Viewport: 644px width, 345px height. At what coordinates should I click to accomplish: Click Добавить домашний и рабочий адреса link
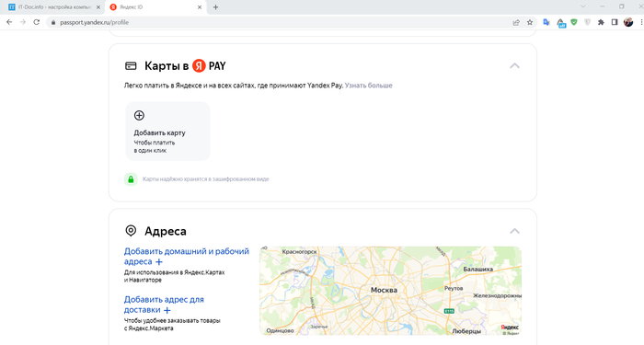(x=187, y=257)
